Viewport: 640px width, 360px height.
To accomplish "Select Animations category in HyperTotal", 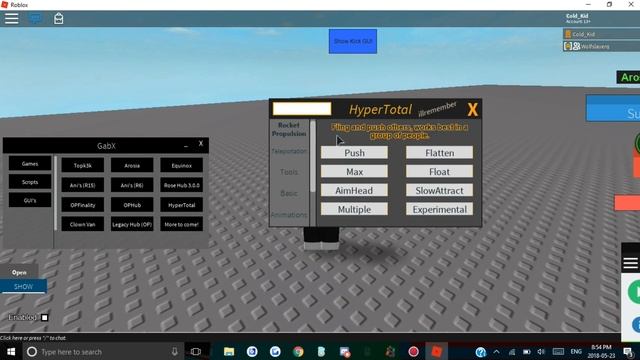I will [289, 214].
